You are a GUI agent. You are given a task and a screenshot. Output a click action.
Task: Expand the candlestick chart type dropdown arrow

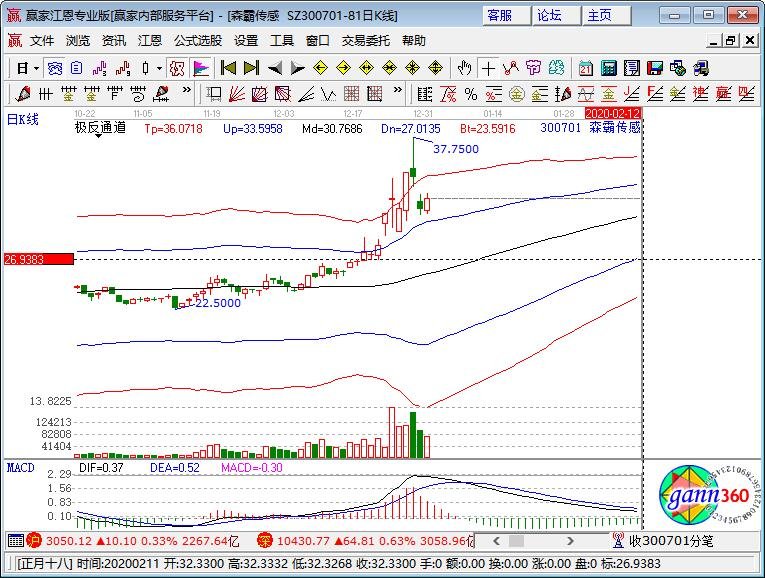click(160, 68)
